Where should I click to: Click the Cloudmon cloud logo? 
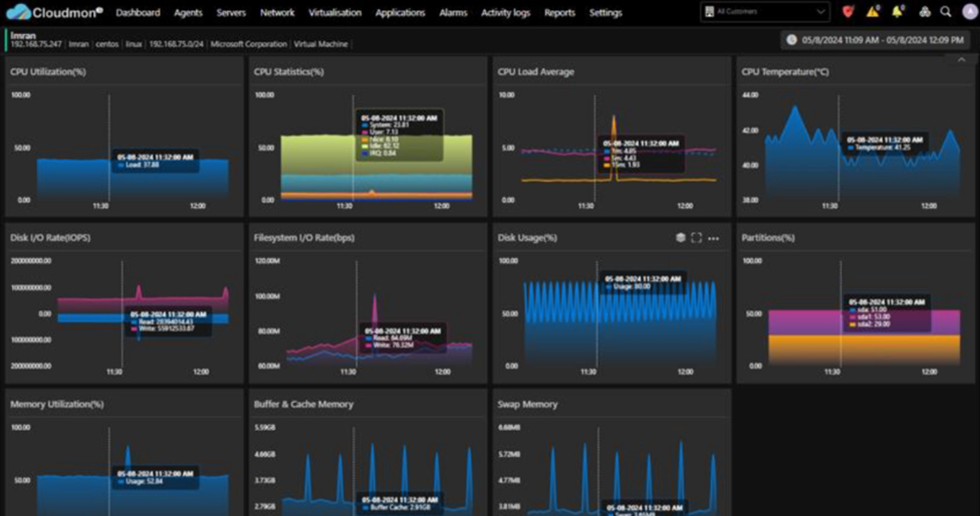click(x=18, y=11)
